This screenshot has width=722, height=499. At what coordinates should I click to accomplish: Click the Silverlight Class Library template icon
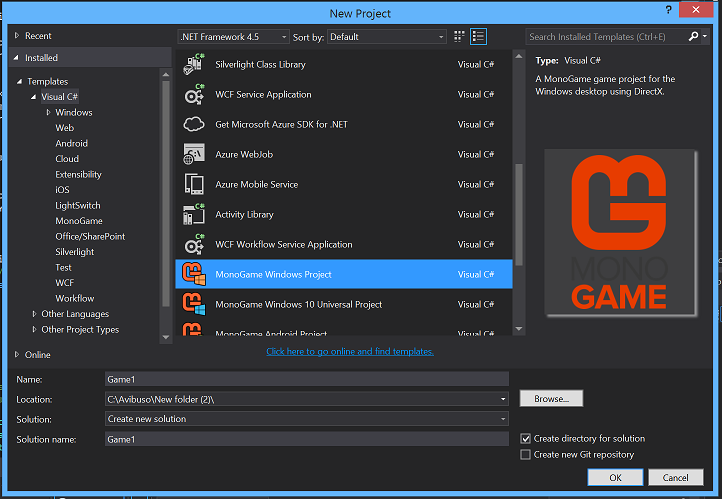click(194, 64)
